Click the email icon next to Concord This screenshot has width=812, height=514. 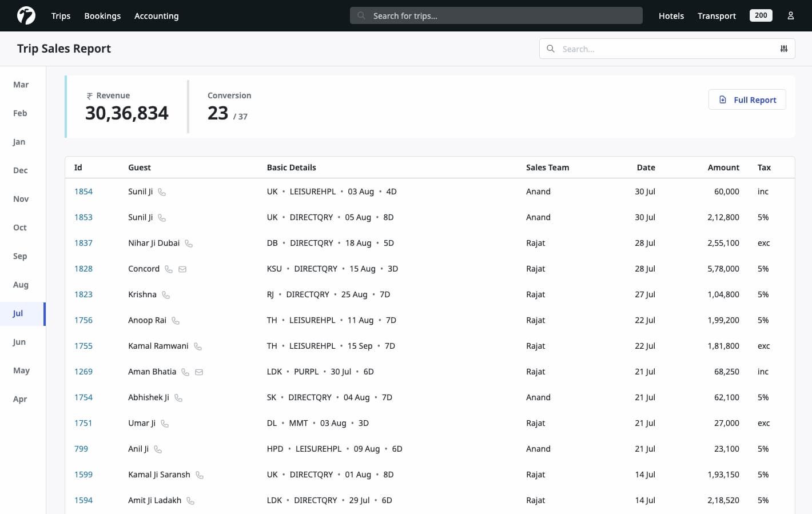pos(182,269)
